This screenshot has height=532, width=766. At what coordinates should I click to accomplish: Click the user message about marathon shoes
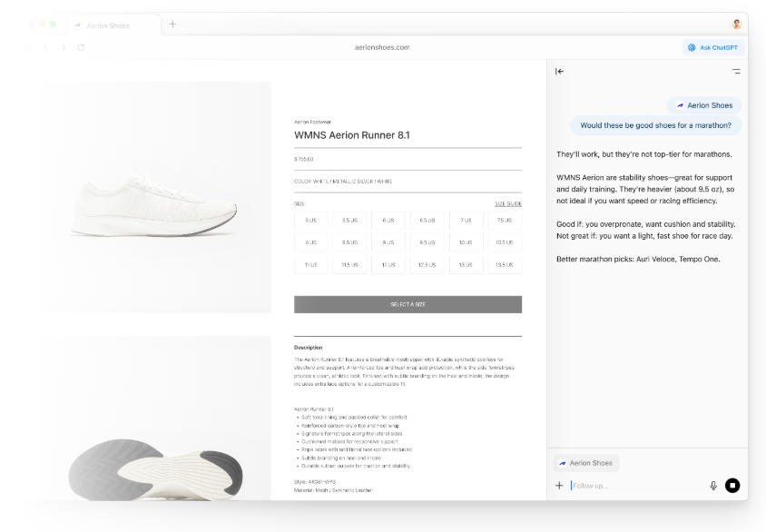pos(655,125)
